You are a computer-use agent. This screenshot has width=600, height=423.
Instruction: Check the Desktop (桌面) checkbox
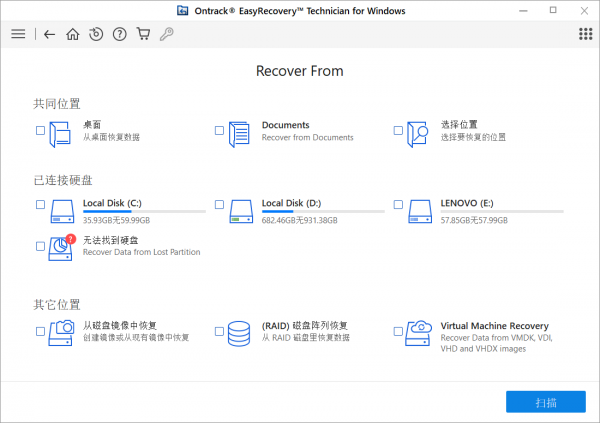[x=40, y=131]
